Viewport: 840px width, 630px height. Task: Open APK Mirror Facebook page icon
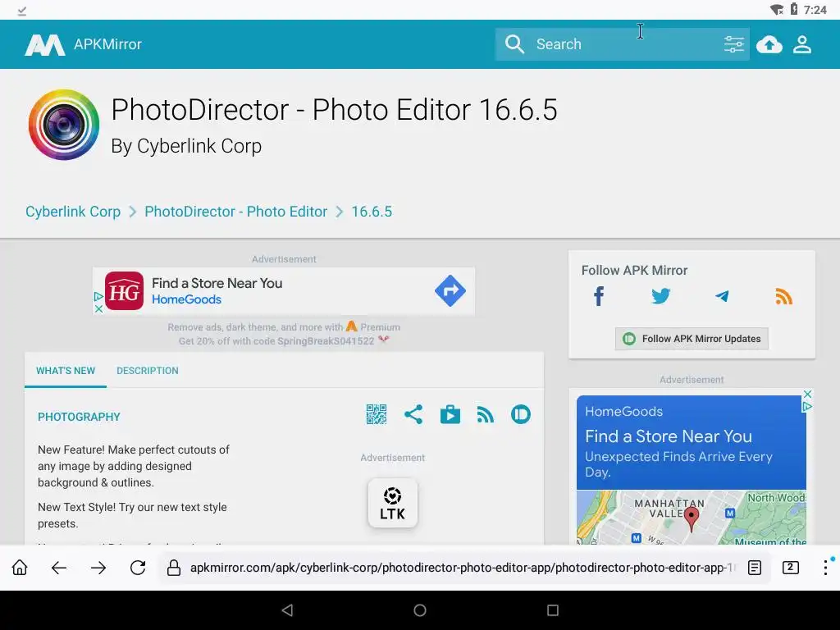pyautogui.click(x=599, y=295)
